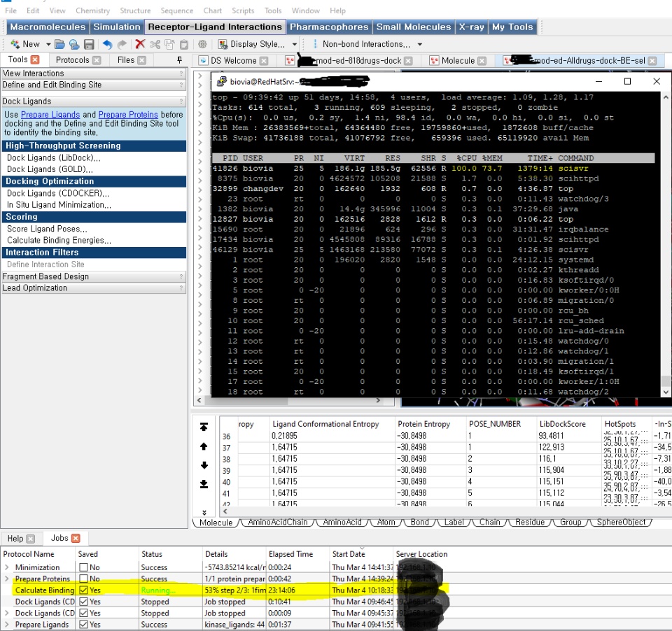Pin the Tools panel with the pushpin icon
Screen dimensions: 672x631
tap(180, 60)
